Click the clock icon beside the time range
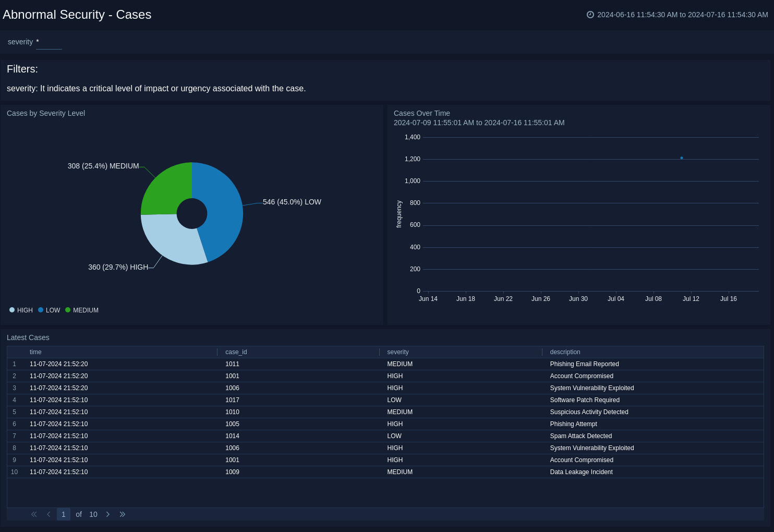 coord(590,15)
